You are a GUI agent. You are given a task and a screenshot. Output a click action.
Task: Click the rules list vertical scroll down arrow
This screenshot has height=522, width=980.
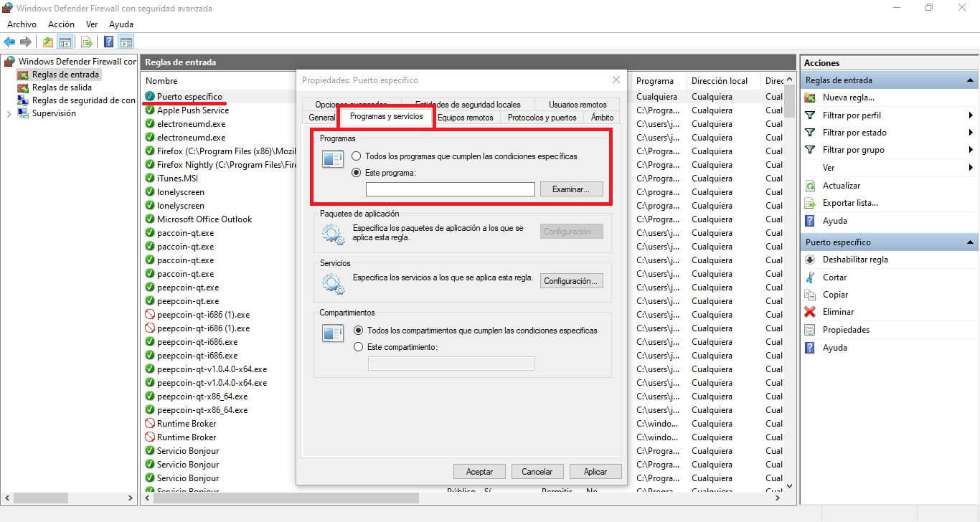click(x=790, y=485)
